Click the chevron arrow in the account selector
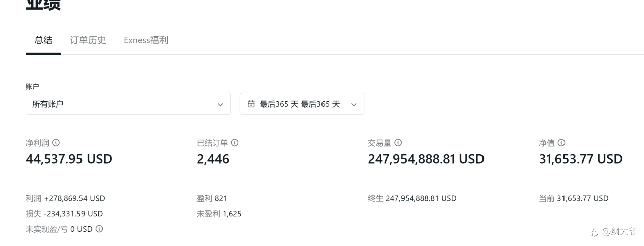The width and height of the screenshot is (644, 246). (x=220, y=104)
